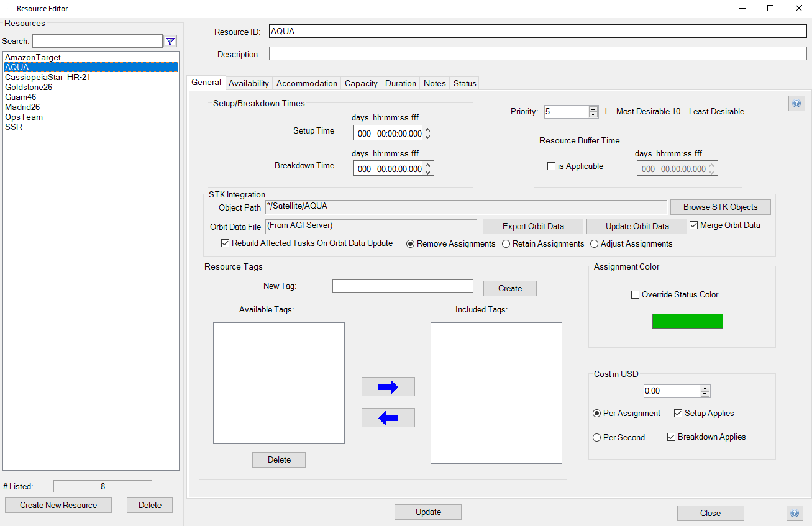The height and width of the screenshot is (526, 812).
Task: Increase Priority with the spinner arrows
Action: tap(593, 109)
